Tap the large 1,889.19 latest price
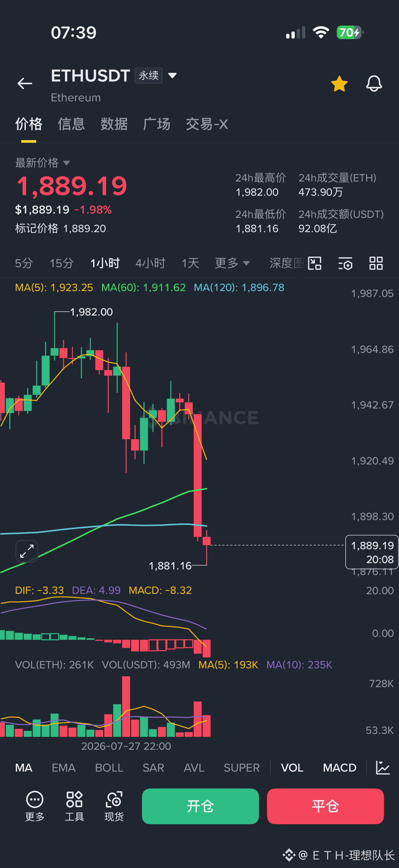The image size is (399, 868). click(x=72, y=186)
